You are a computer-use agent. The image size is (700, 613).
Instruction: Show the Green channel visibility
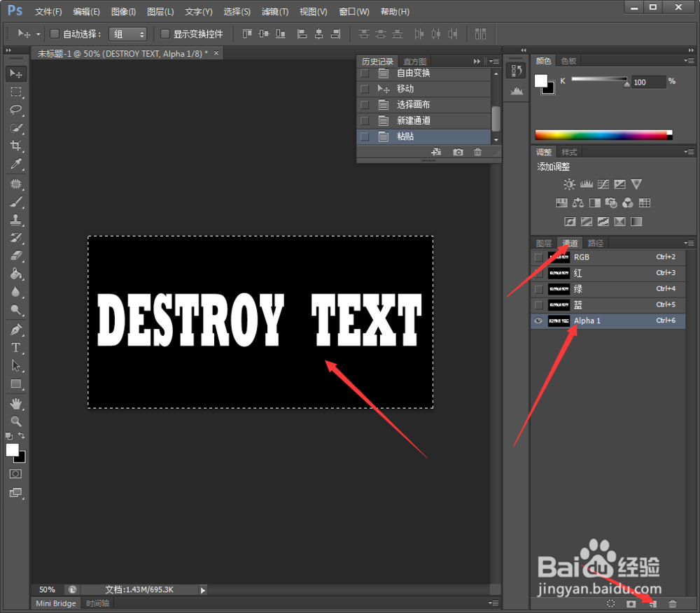[x=538, y=289]
